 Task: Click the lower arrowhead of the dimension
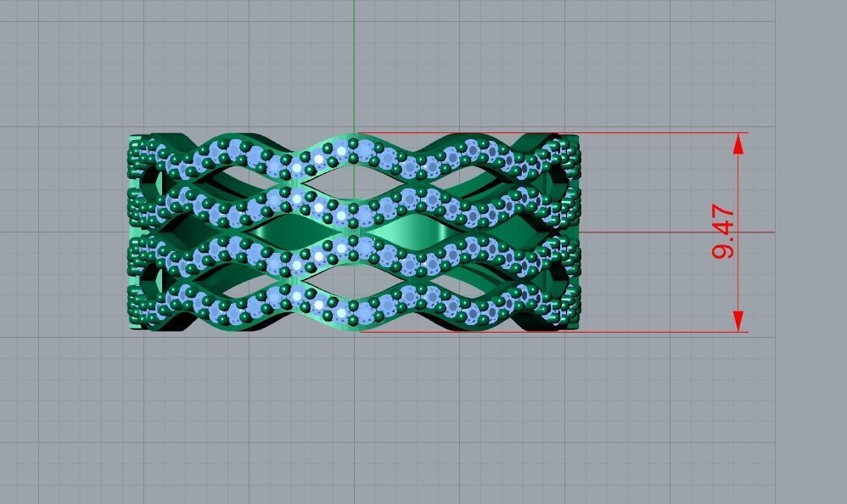738,322
